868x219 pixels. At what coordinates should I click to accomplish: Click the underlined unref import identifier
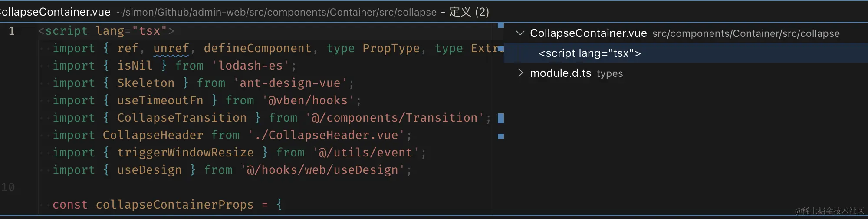pos(171,48)
